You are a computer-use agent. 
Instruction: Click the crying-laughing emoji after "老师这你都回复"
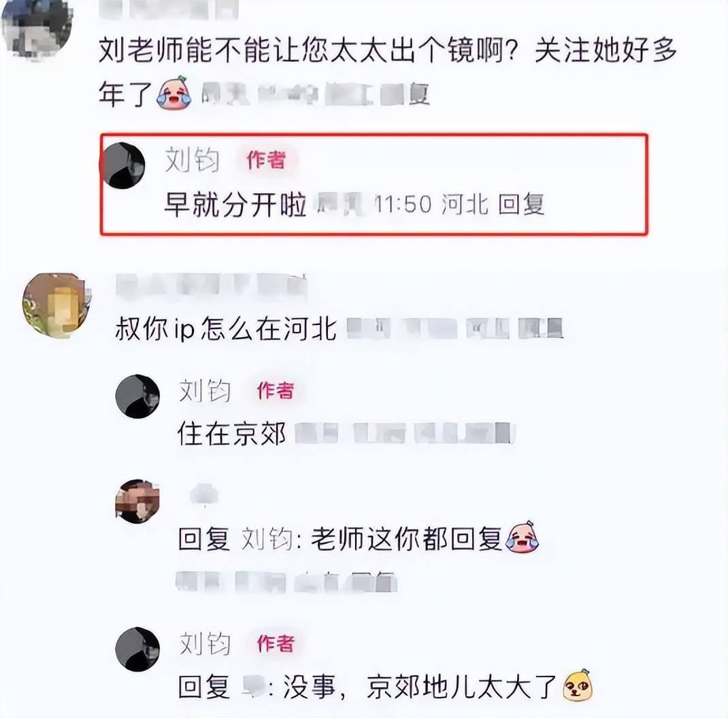point(523,538)
